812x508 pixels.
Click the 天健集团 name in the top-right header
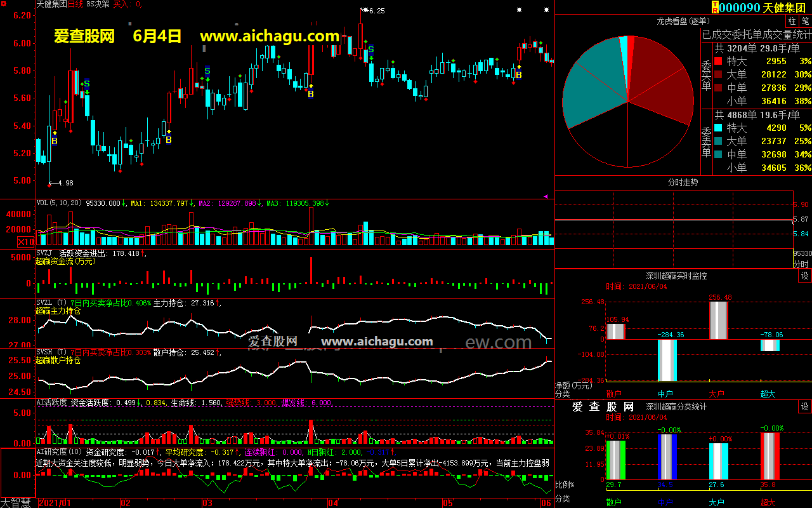pyautogui.click(x=784, y=8)
